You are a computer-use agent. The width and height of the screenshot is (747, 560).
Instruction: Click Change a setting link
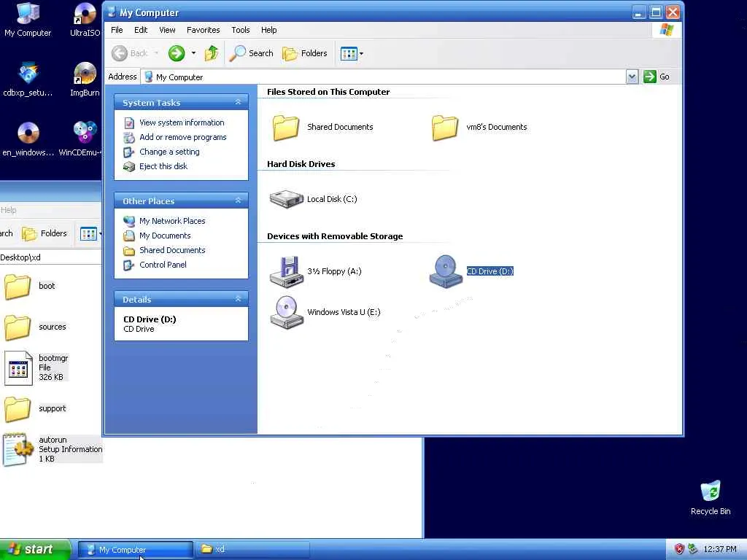(169, 152)
